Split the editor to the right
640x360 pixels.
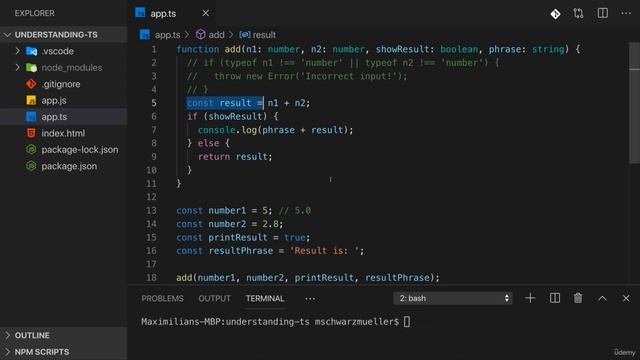click(602, 13)
